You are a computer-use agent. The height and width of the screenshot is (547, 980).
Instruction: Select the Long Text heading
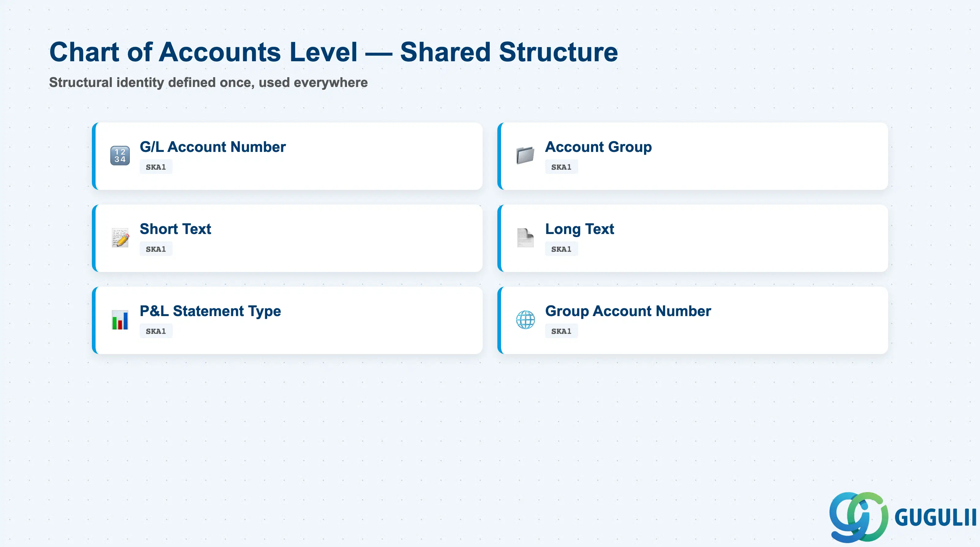(x=580, y=229)
